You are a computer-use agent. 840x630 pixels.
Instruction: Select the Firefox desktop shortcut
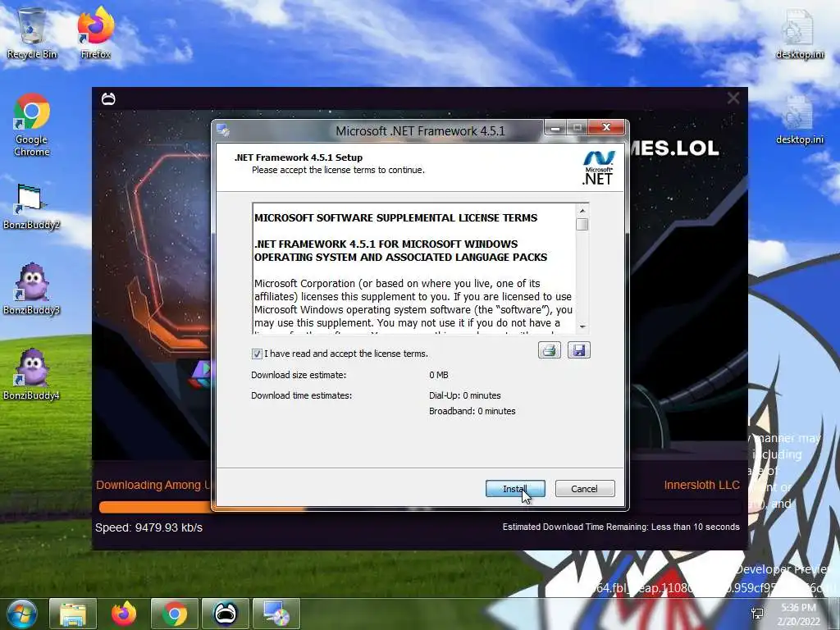click(96, 33)
